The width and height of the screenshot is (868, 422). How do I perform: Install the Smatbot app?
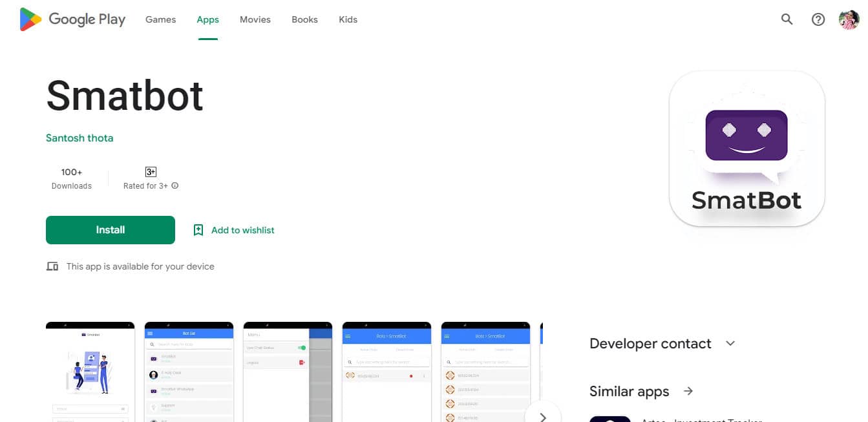click(111, 230)
